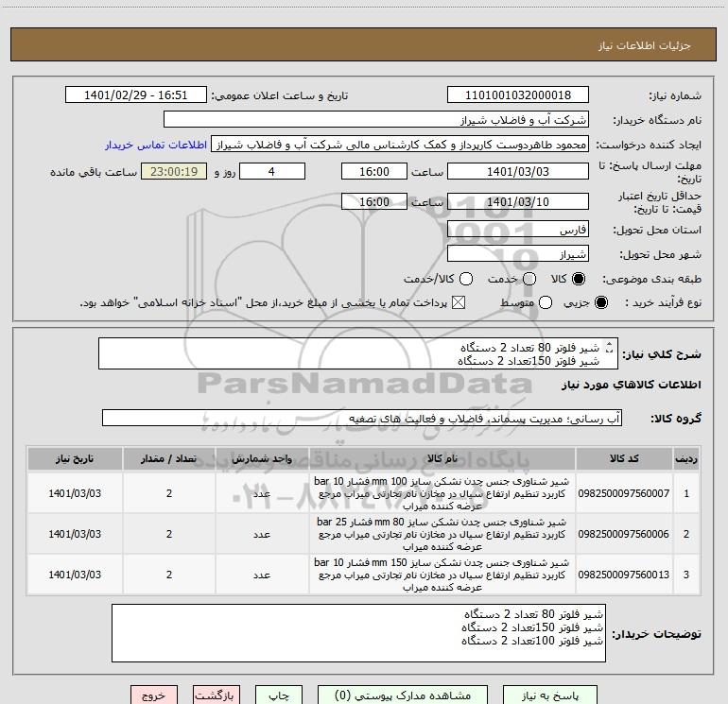Open اطلاعات تماس خریدار link
The image size is (728, 704).
tap(156, 145)
